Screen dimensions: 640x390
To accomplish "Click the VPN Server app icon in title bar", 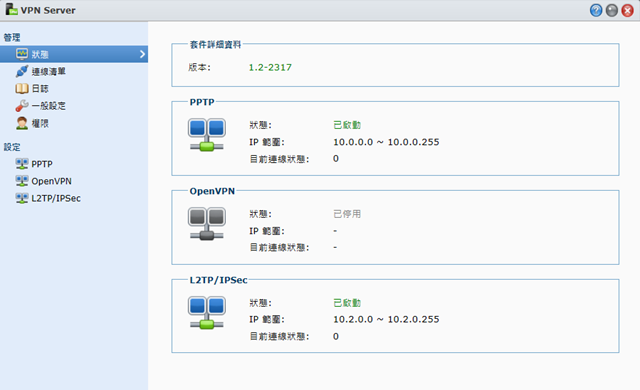I will pos(11,9).
